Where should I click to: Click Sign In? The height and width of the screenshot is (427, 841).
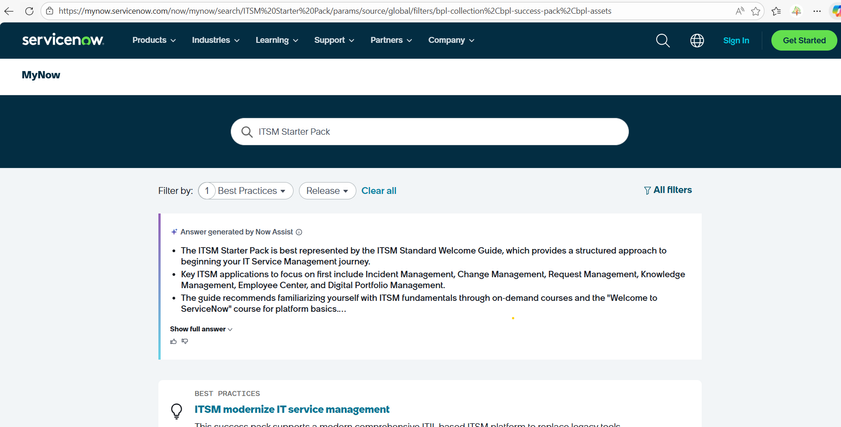(736, 40)
